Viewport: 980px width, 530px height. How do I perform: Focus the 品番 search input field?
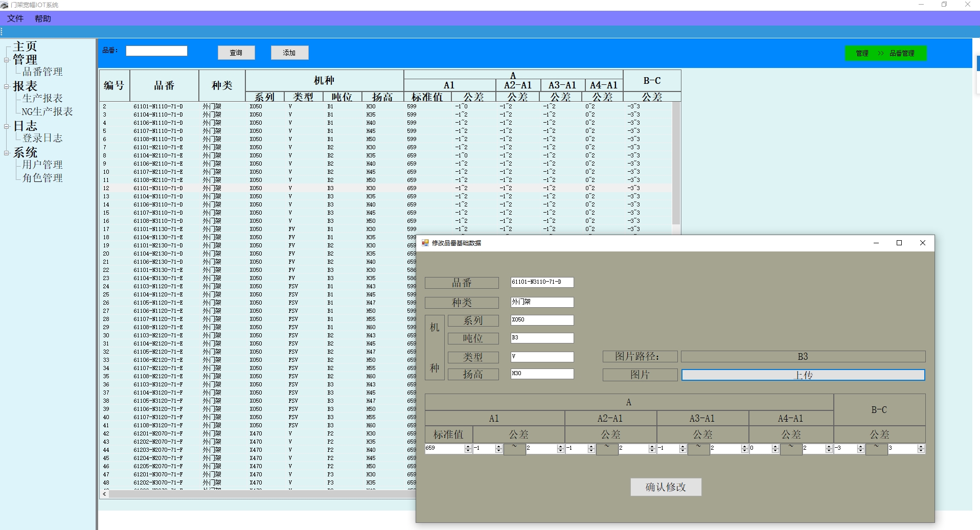[156, 51]
